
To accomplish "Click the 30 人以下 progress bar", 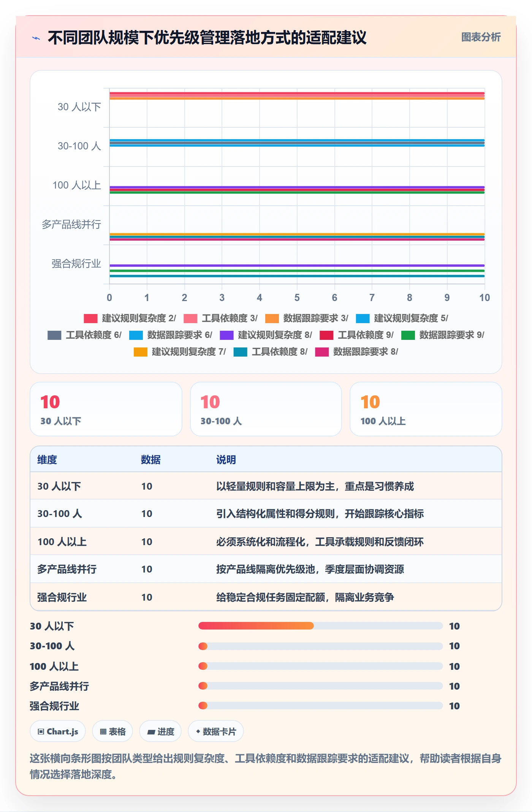I will tap(320, 626).
